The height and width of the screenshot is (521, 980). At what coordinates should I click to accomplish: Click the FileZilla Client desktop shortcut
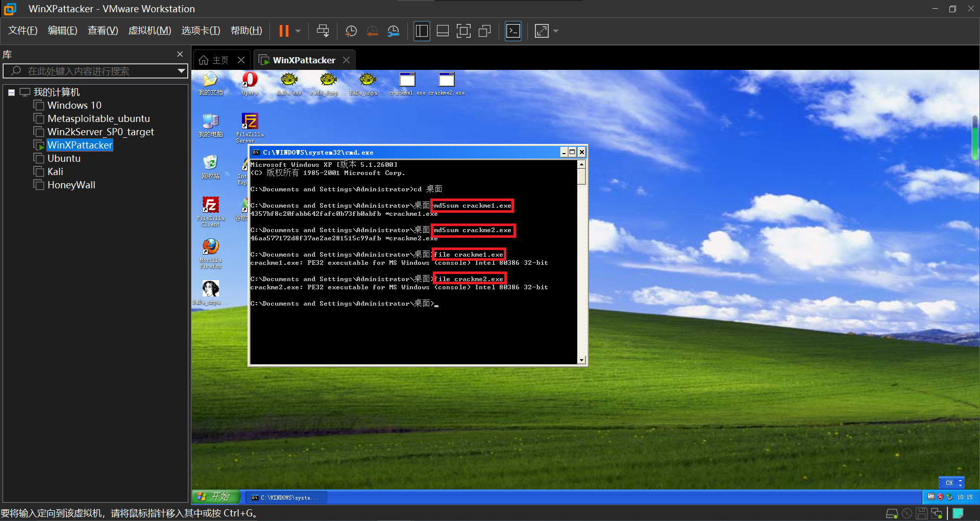coord(210,211)
